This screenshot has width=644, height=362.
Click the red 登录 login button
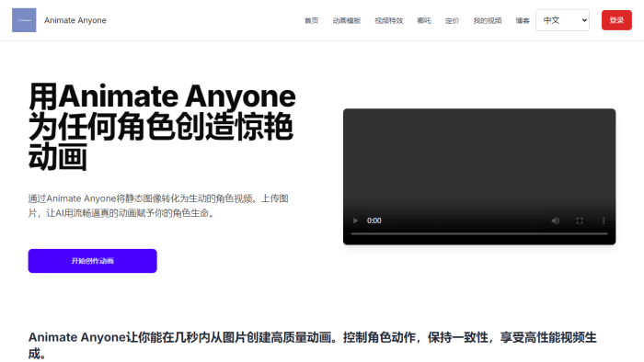pyautogui.click(x=616, y=20)
